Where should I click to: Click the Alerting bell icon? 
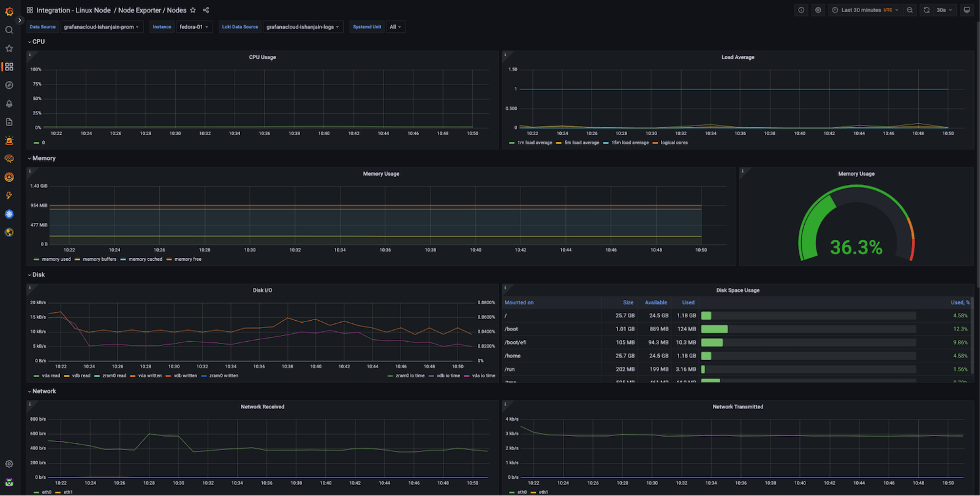[x=9, y=103]
